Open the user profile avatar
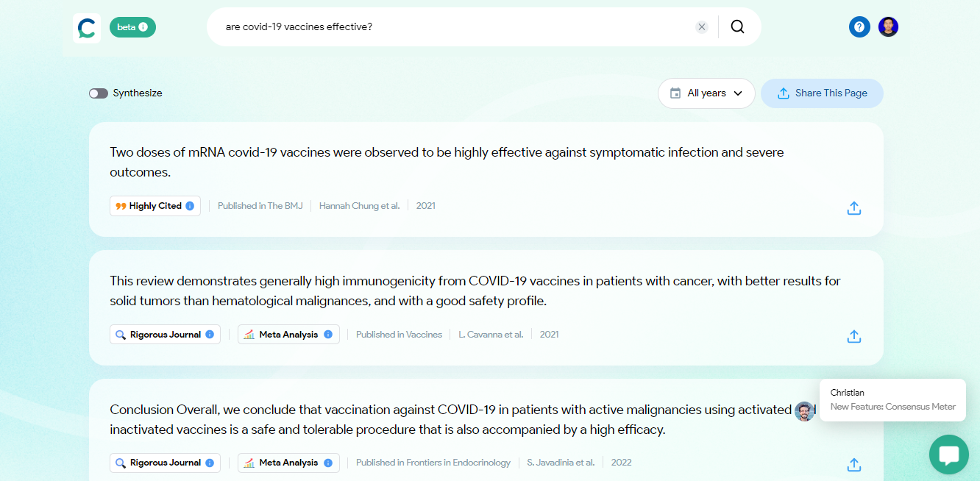Viewport: 980px width, 481px height. pyautogui.click(x=888, y=27)
